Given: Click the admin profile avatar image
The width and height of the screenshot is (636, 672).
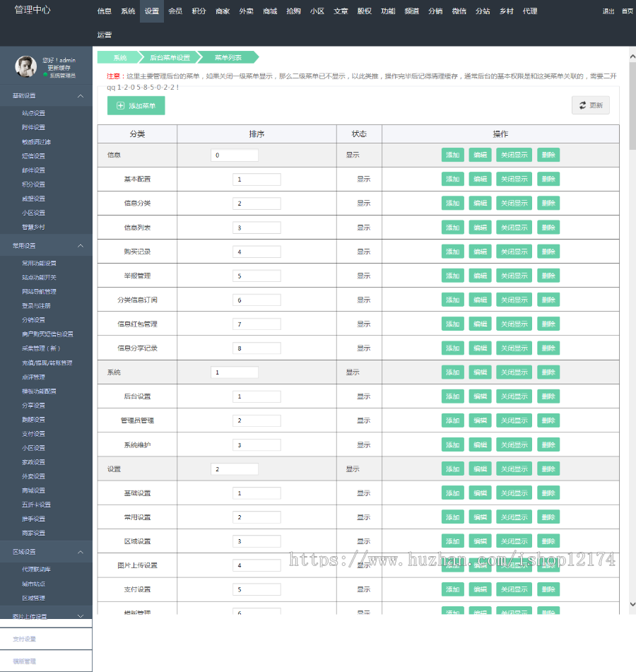Looking at the screenshot, I should (25, 66).
